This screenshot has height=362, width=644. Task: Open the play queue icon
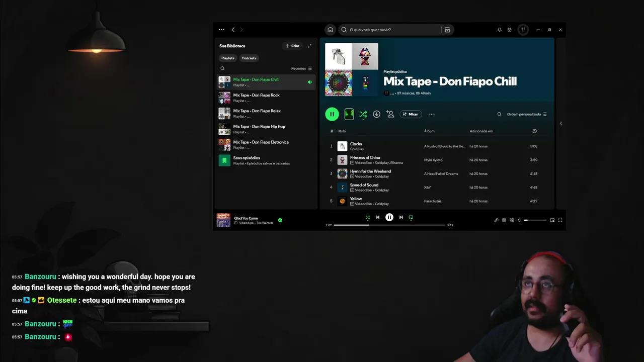[504, 220]
